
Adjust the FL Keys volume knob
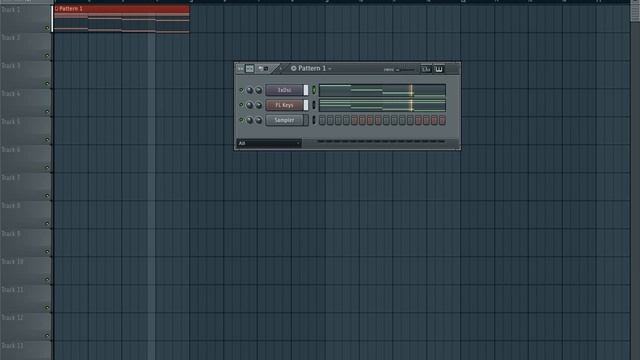pos(258,105)
